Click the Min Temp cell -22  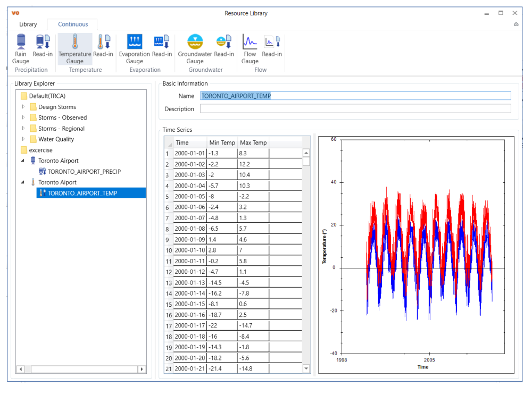(x=222, y=325)
